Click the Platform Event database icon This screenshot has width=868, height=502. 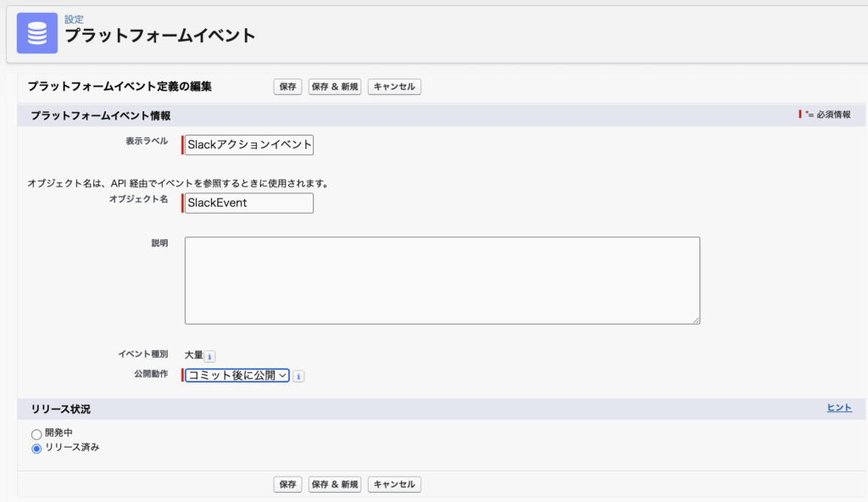[x=37, y=33]
